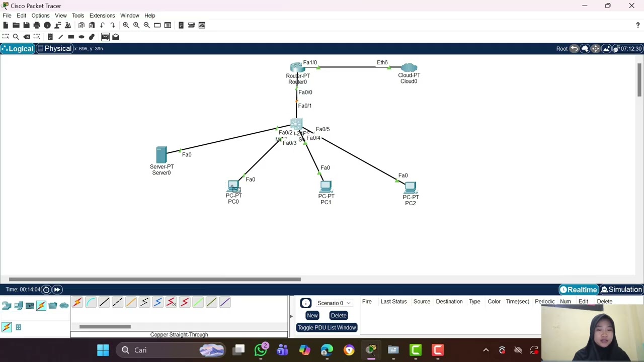Choose the dotted Phone cable
This screenshot has height=362, width=644.
(144, 302)
